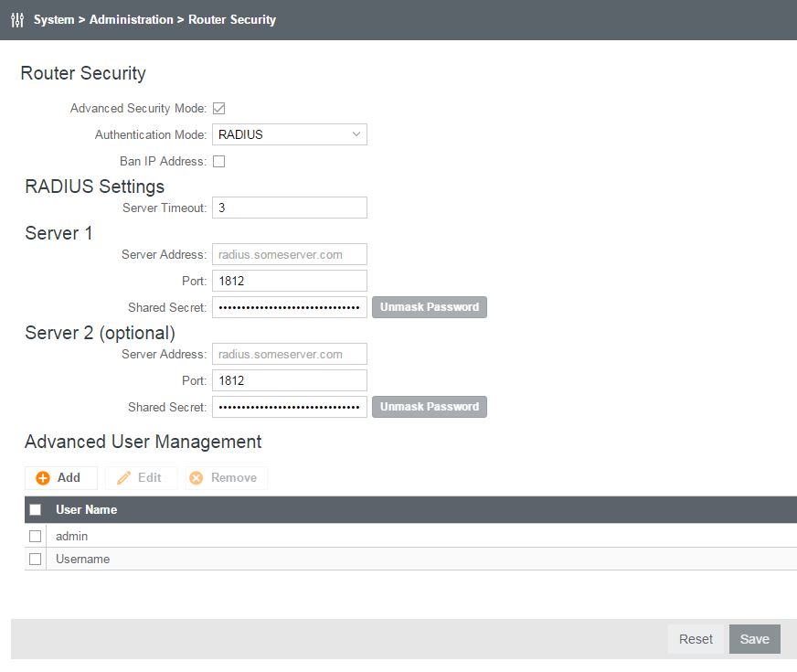Click the orange plus Add icon

[43, 478]
